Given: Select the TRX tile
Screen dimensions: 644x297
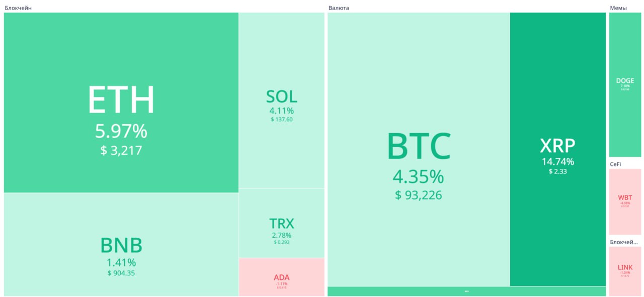Looking at the screenshot, I should pyautogui.click(x=281, y=223).
